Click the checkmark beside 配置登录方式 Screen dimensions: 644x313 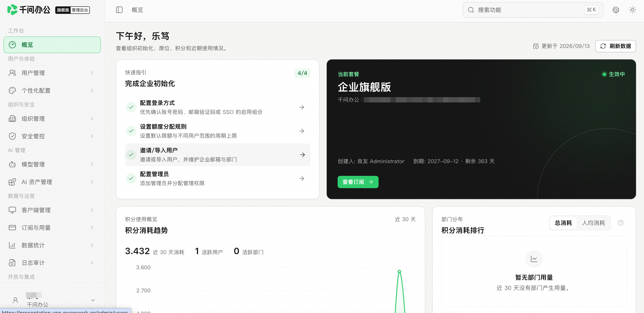[x=131, y=107]
